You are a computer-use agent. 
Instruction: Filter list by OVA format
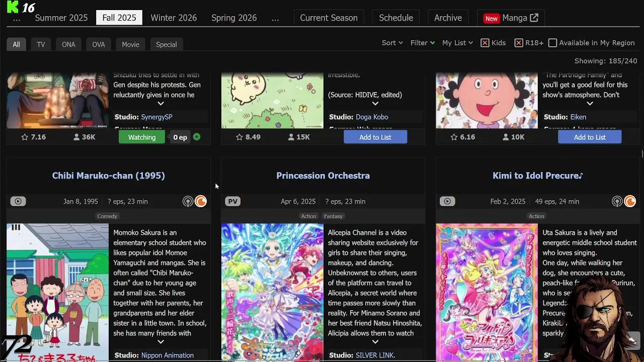pyautogui.click(x=99, y=44)
